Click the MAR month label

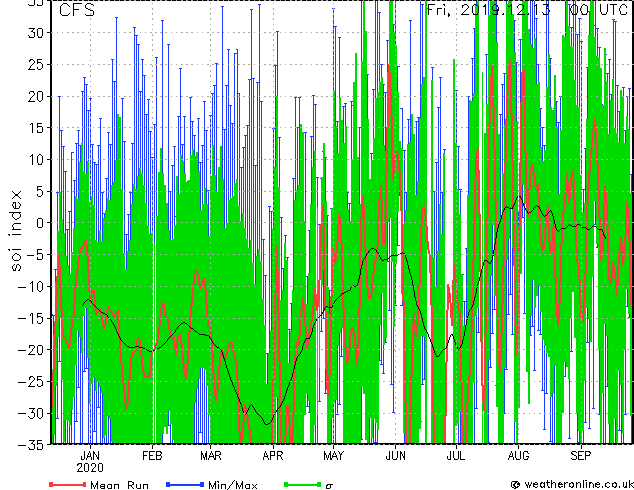[x=211, y=456]
